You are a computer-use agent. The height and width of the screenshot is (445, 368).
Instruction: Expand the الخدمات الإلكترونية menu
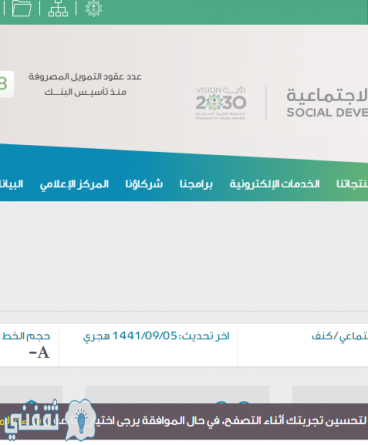[x=274, y=184]
